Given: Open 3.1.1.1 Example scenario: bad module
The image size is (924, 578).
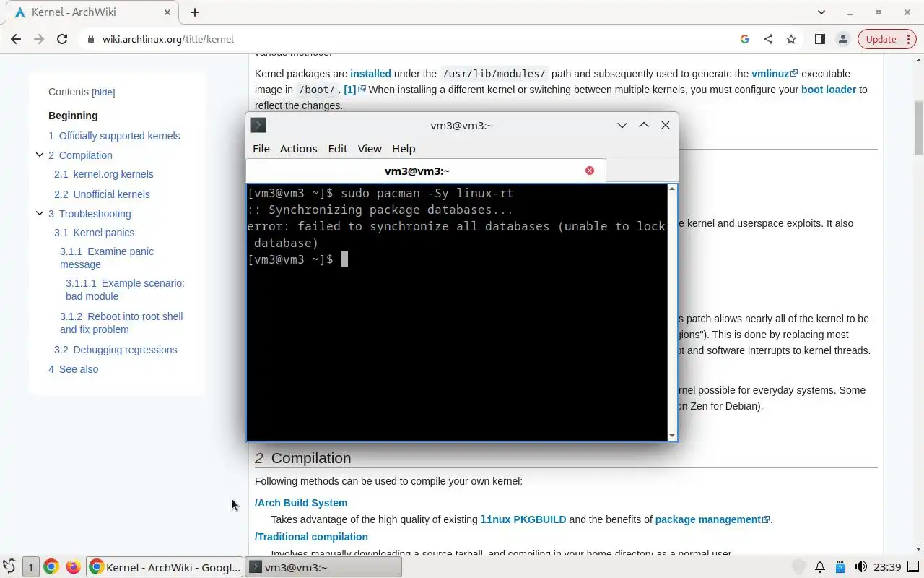Looking at the screenshot, I should click(125, 290).
